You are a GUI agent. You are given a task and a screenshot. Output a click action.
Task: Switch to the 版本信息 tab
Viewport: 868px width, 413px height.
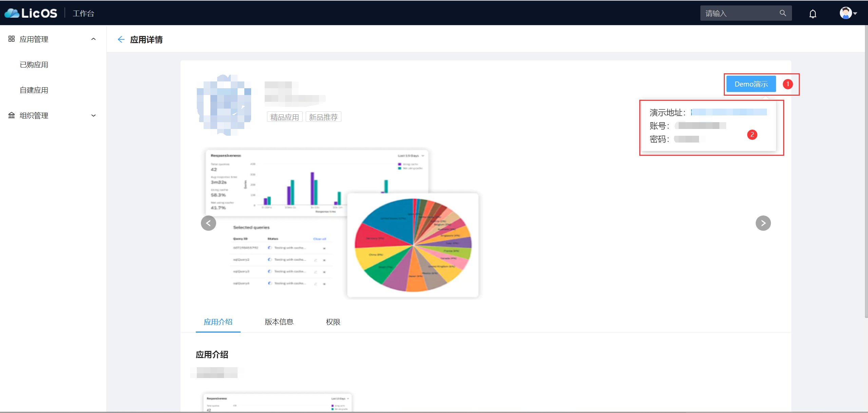coord(279,322)
